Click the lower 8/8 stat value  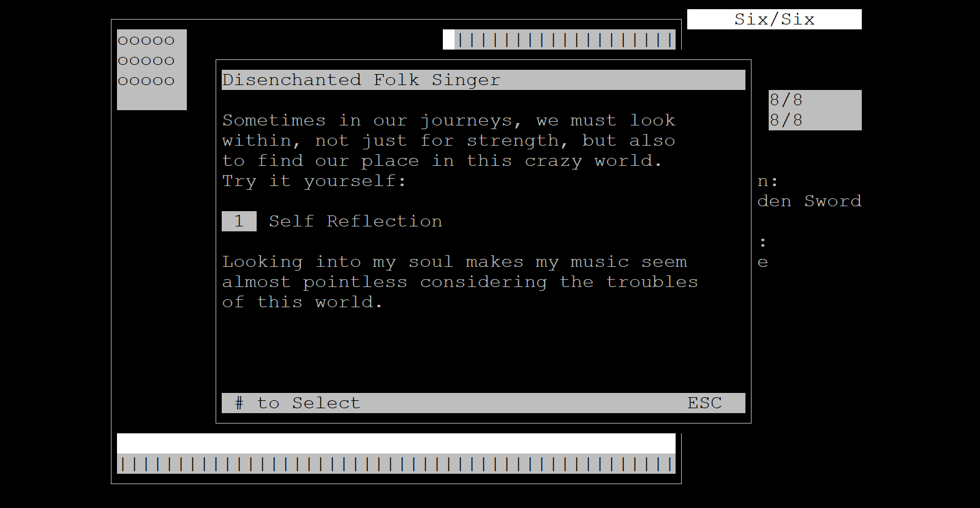[x=786, y=120]
